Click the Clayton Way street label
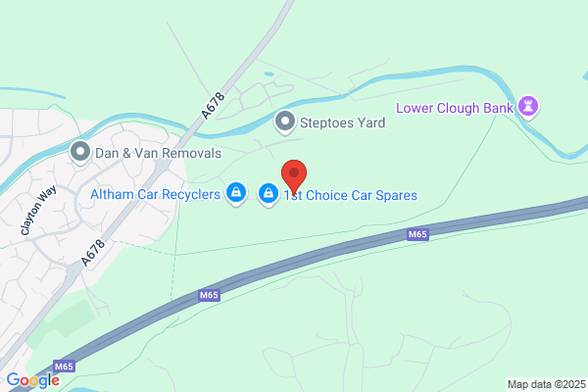The width and height of the screenshot is (588, 392). coord(38,210)
